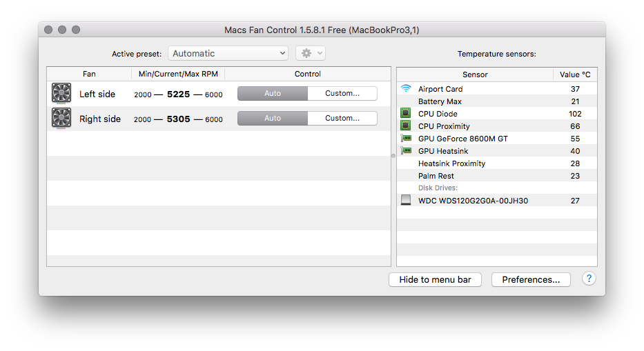Image resolution: width=644 pixels, height=351 pixels.
Task: Select the CPU Proximity sensor label
Action: point(444,126)
